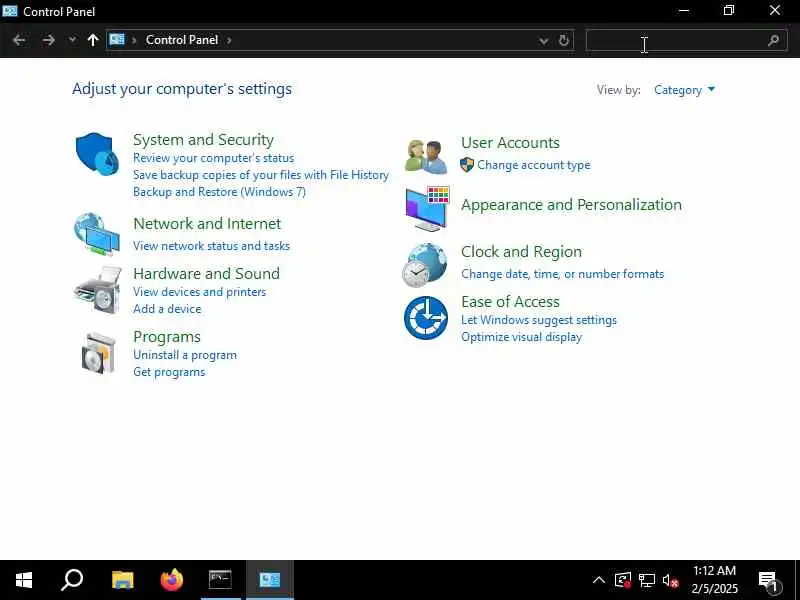
Task: Open User Accounts heading
Action: pyautogui.click(x=510, y=142)
